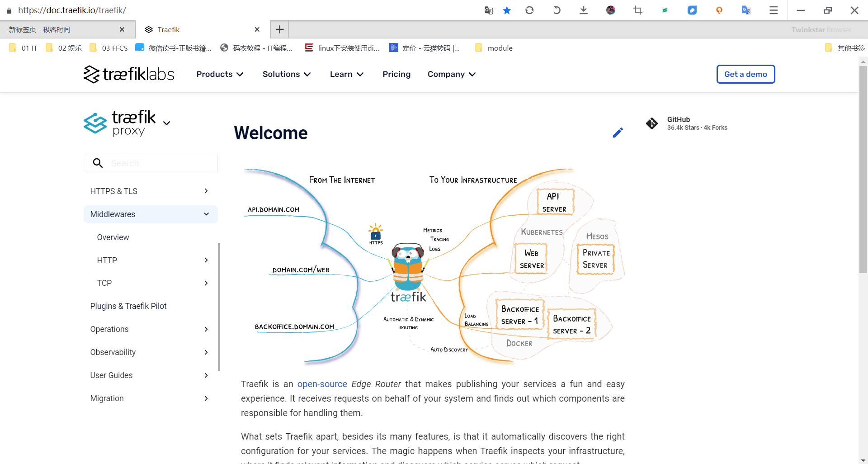Switch to the 新标签页 - 极客时间 tab
868x464 pixels.
click(67, 29)
